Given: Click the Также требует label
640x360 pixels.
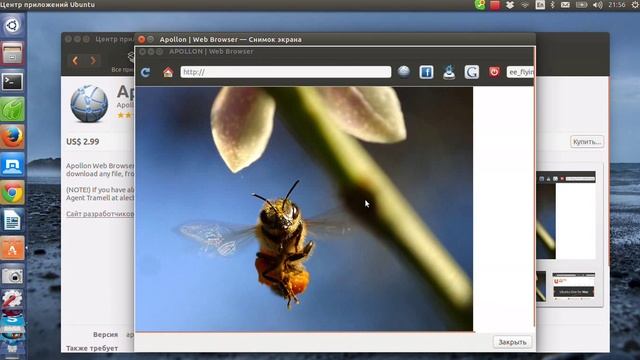Looking at the screenshot, I should (x=92, y=348).
